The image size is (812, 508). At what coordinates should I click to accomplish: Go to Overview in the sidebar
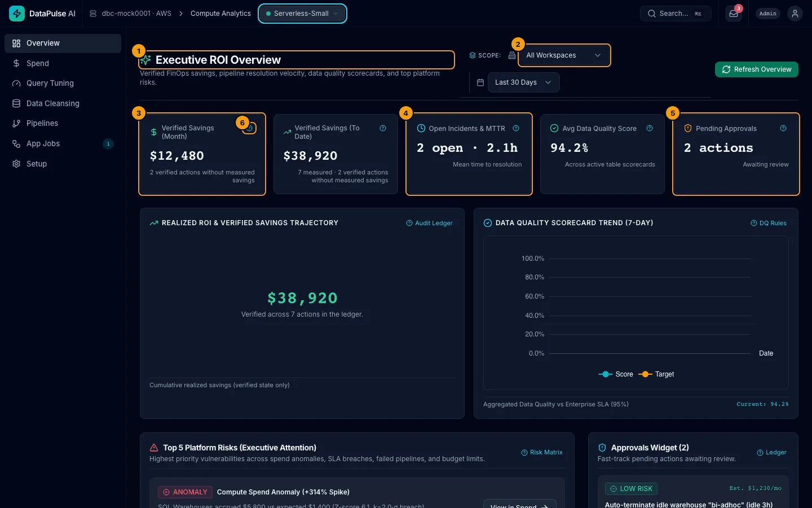[x=63, y=43]
